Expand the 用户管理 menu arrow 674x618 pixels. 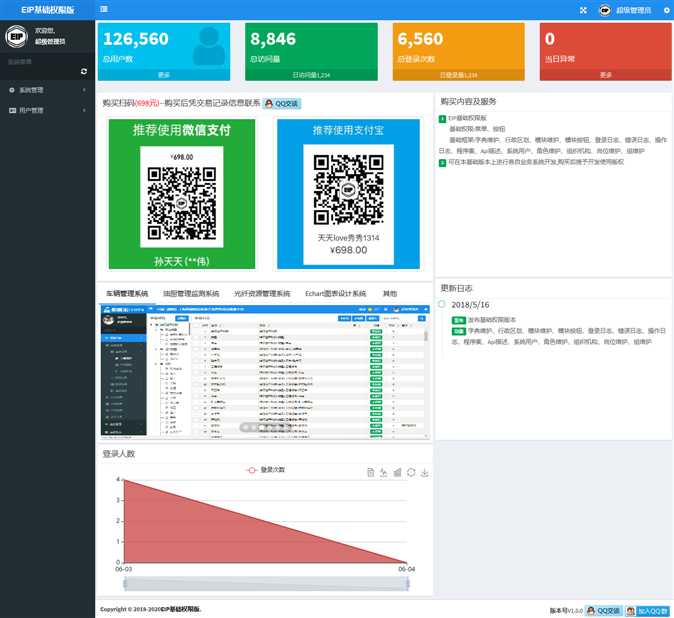(84, 110)
